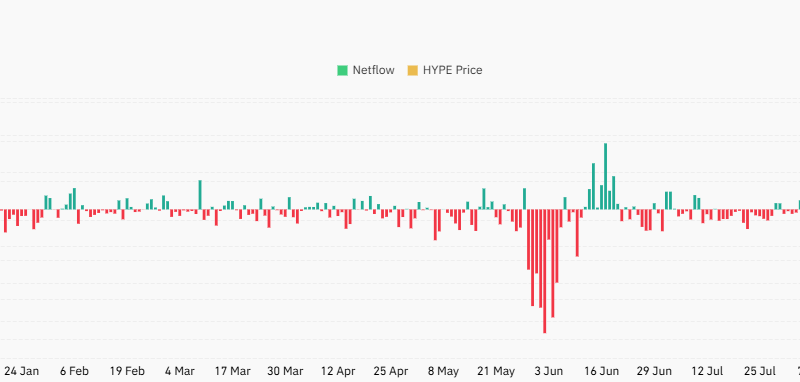Click the 21 May axis label
800x382 pixels.
[497, 371]
